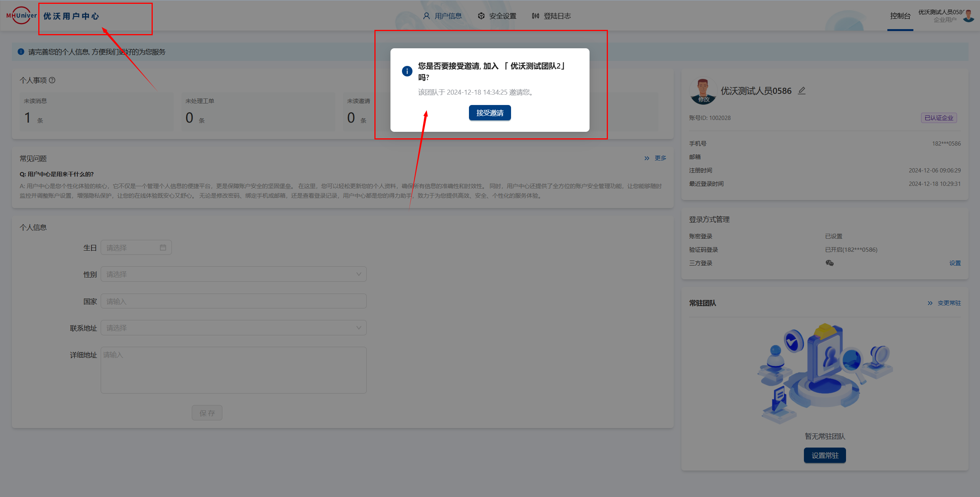Click the edit pencil next to username
The height and width of the screenshot is (497, 980).
coord(802,91)
